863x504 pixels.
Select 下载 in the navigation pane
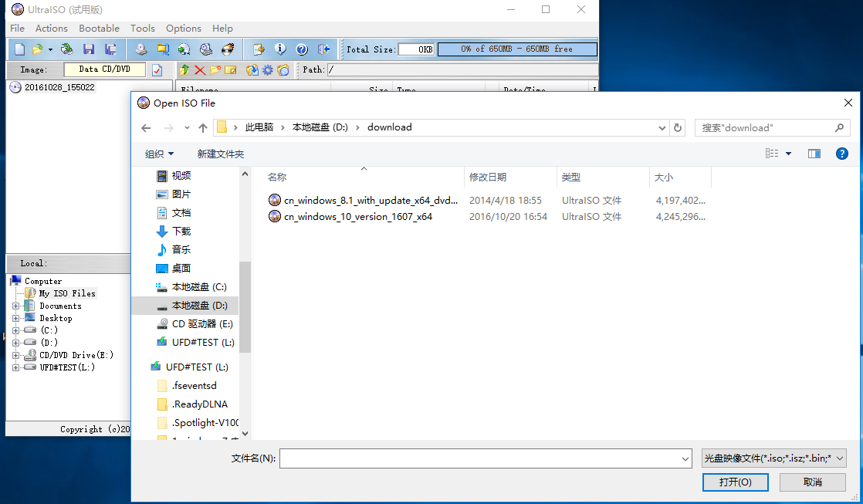pyautogui.click(x=181, y=231)
